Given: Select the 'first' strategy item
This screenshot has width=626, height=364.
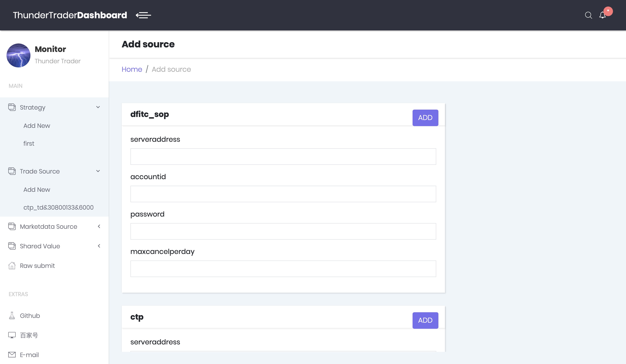Looking at the screenshot, I should [29, 143].
